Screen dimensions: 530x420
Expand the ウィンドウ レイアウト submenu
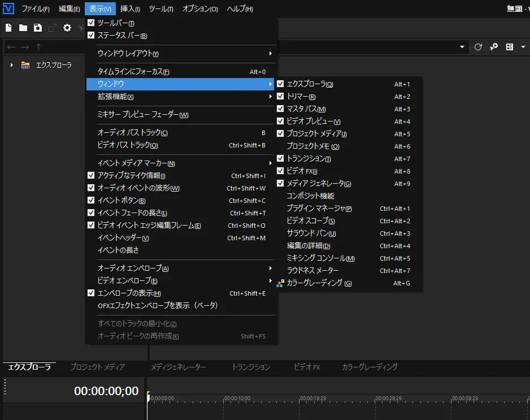coord(181,54)
